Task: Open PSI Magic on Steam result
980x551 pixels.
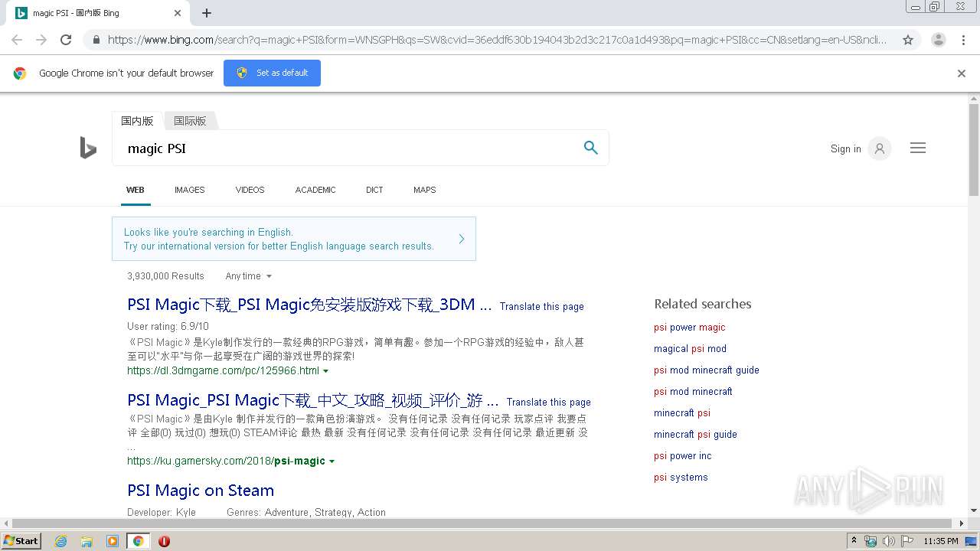Action: tap(201, 491)
